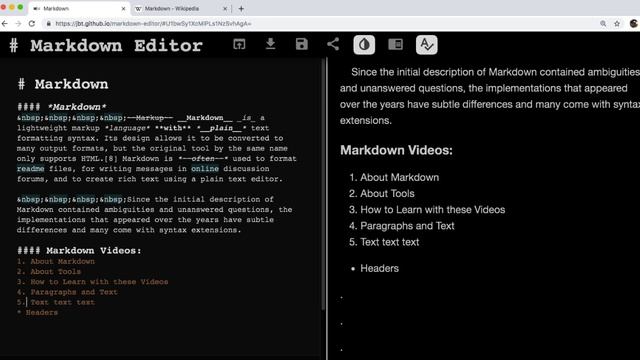Viewport: 640px width, 360px height.
Task: Bookmark this page with the star
Action: click(x=617, y=24)
